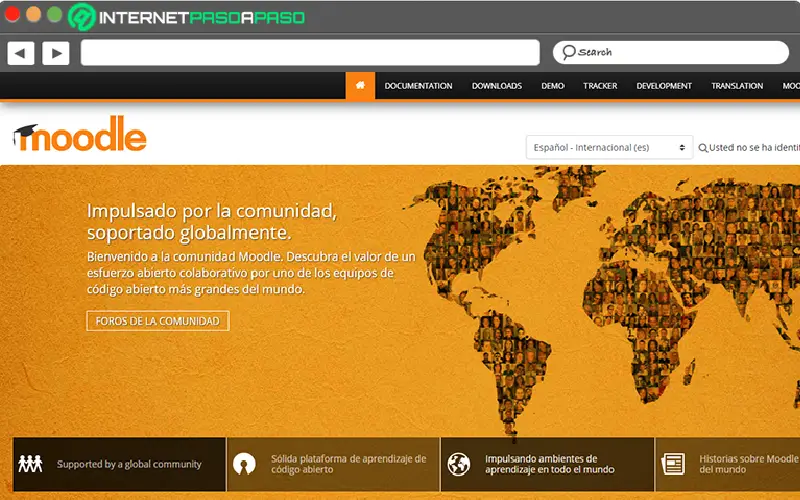Open the TRACKER menu item
This screenshot has width=800, height=500.
point(600,86)
